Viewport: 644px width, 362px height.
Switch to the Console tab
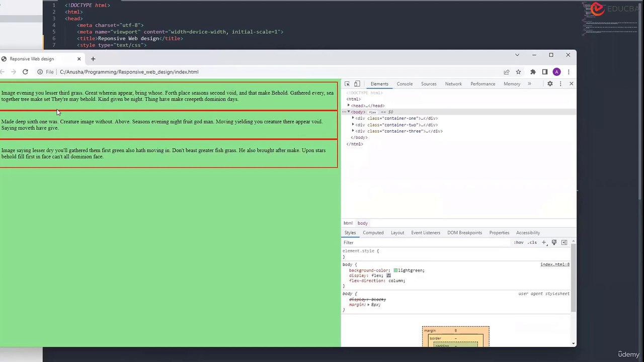pos(405,84)
